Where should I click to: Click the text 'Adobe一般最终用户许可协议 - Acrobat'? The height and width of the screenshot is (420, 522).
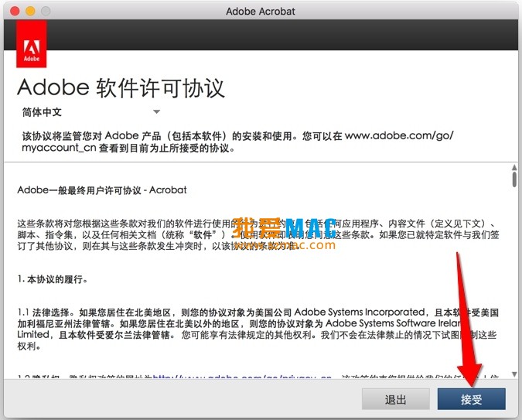point(102,190)
